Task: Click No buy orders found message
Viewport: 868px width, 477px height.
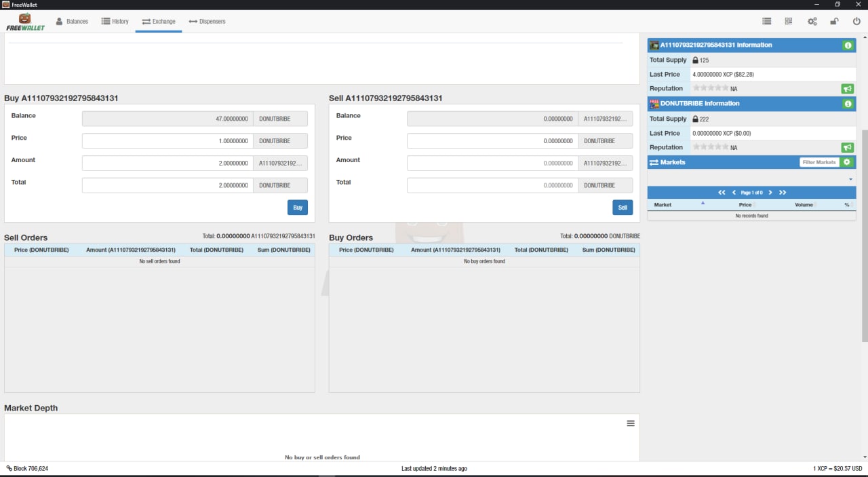Action: click(x=484, y=261)
